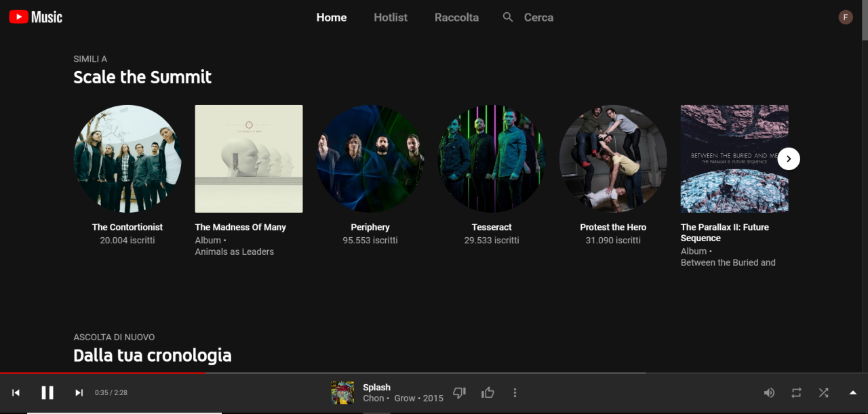The width and height of the screenshot is (868, 414).
Task: Click Protest the Hero artist name
Action: (613, 227)
